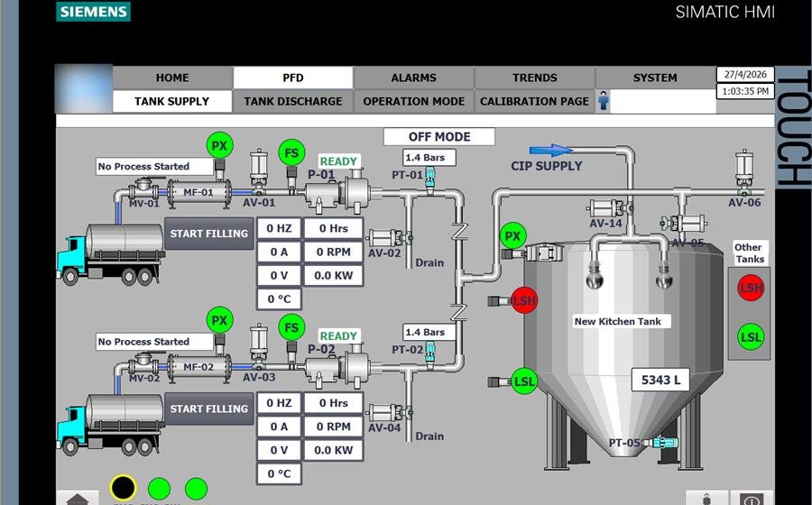Click the 0 RPM field for P-02
This screenshot has width=812, height=505.
click(x=334, y=427)
